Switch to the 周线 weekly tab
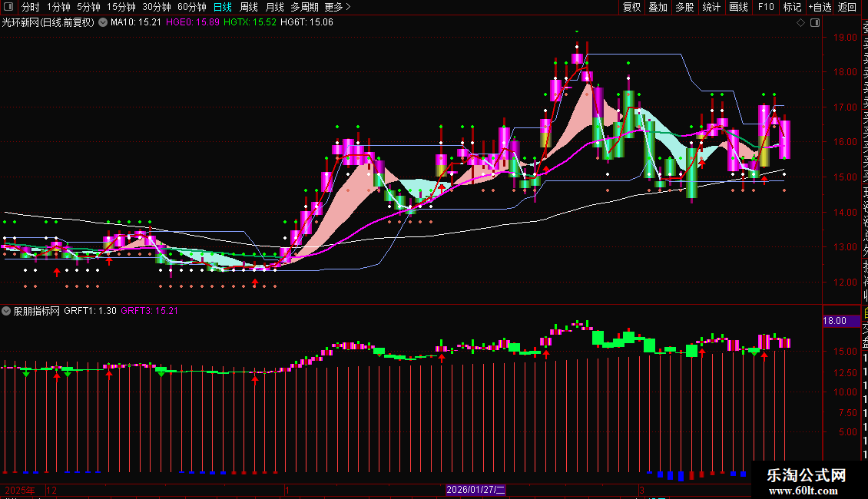868x499 pixels. 249,7
